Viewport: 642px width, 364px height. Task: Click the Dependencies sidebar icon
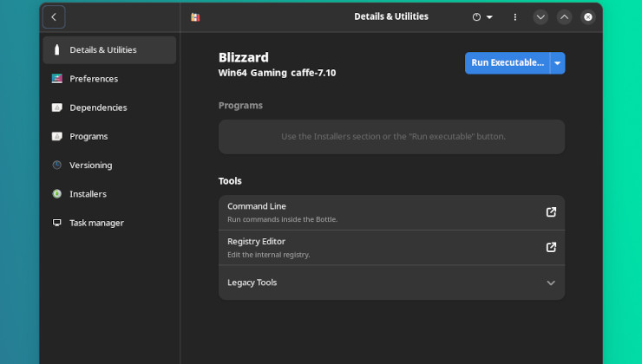(56, 107)
